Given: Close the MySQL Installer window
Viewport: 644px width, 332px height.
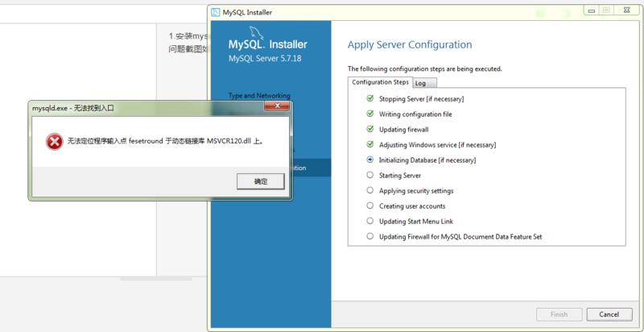Looking at the screenshot, I should pyautogui.click(x=625, y=11).
